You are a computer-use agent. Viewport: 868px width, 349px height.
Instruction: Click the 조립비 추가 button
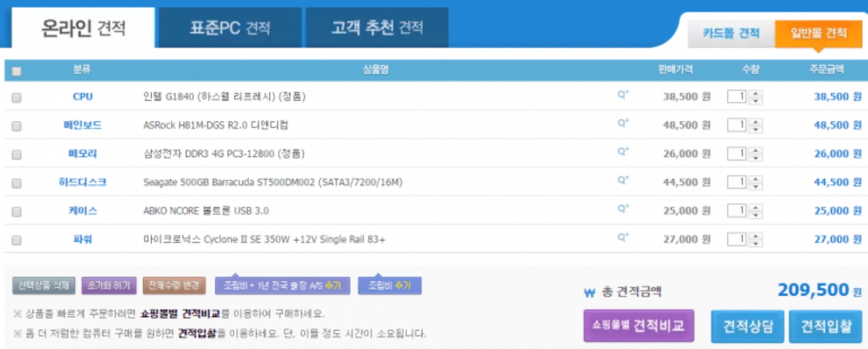point(390,286)
